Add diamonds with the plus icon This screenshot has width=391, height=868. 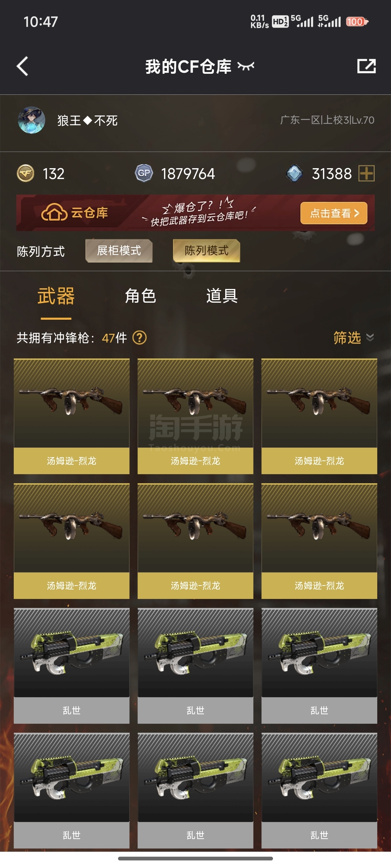coord(366,173)
